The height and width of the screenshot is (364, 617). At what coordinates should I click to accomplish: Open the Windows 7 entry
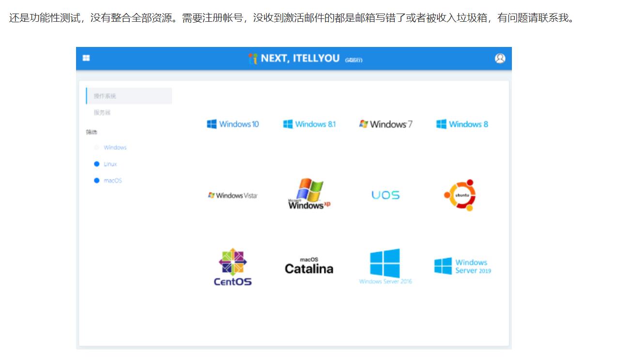[386, 124]
